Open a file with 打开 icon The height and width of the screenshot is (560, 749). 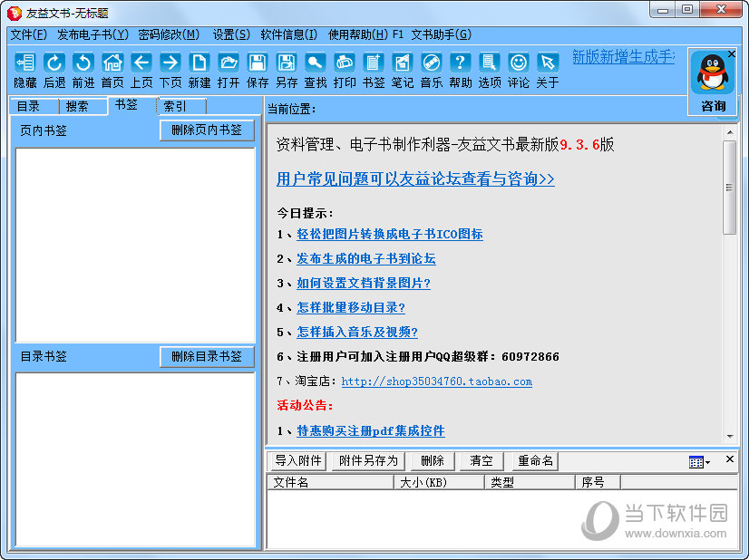[229, 71]
